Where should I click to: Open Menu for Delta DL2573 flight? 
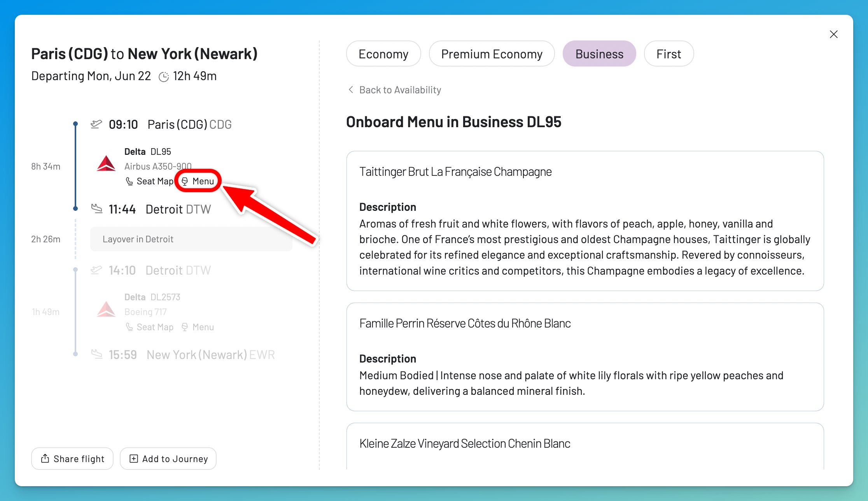click(198, 327)
